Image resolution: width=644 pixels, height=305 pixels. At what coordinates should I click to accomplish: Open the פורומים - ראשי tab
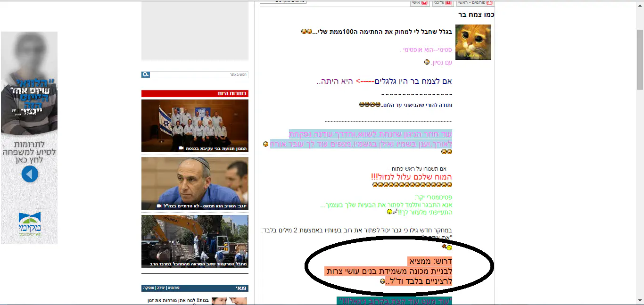(x=475, y=2)
